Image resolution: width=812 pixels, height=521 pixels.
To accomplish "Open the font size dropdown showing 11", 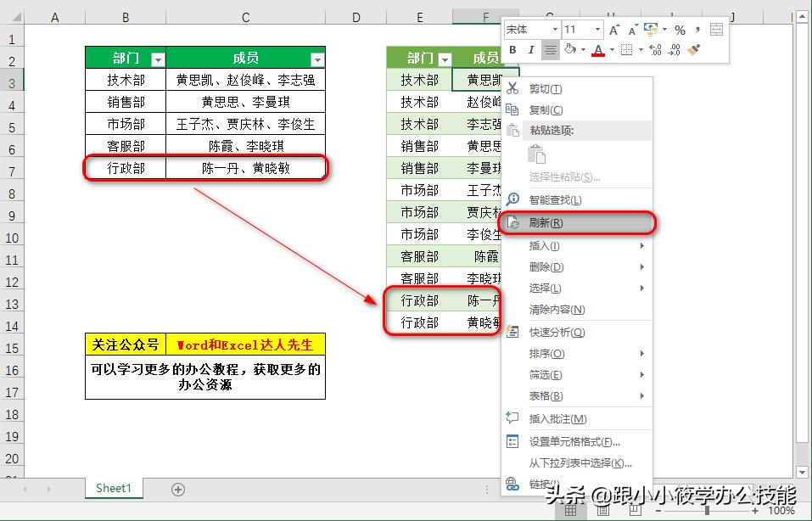I will pos(597,29).
